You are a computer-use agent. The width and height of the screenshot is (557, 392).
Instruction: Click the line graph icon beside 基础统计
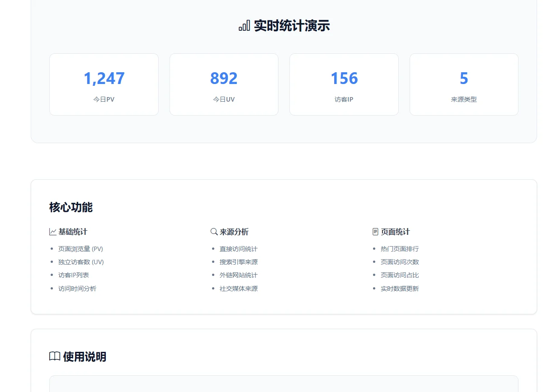pyautogui.click(x=53, y=232)
